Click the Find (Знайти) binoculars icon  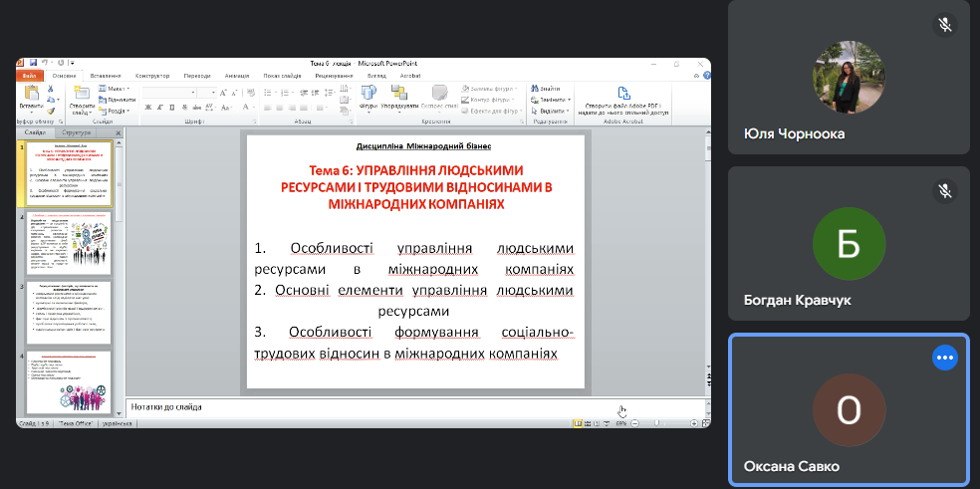coord(535,89)
